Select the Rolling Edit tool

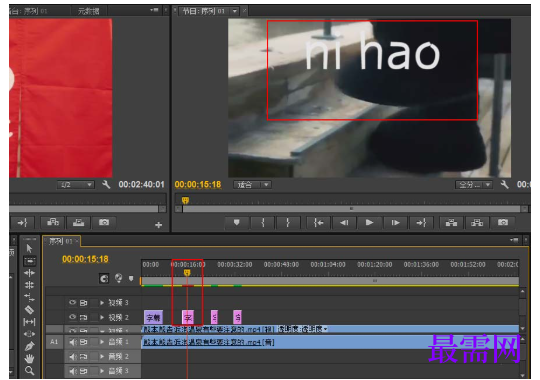[x=29, y=285]
